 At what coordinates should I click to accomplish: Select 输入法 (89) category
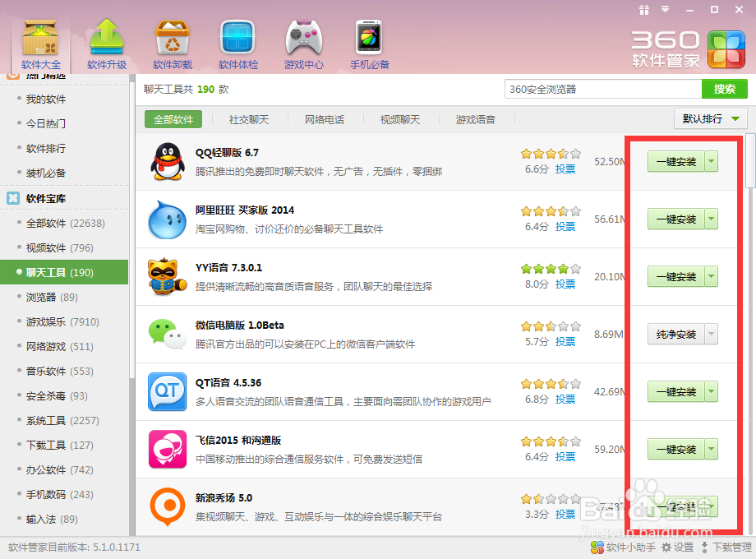(x=52, y=519)
